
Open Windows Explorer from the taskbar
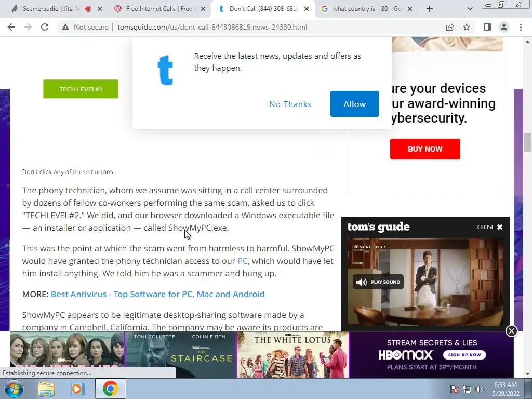pos(46,389)
